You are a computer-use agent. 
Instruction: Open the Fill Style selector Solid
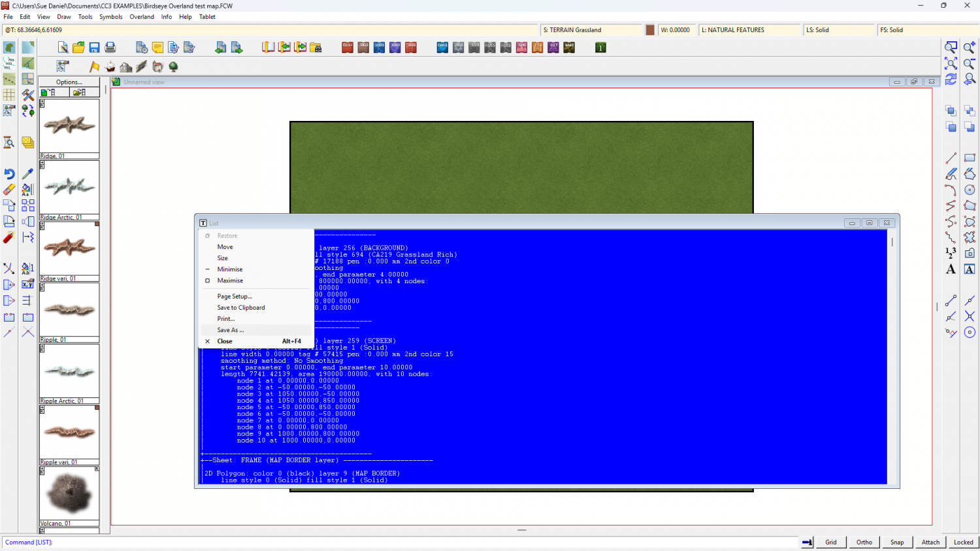click(927, 30)
